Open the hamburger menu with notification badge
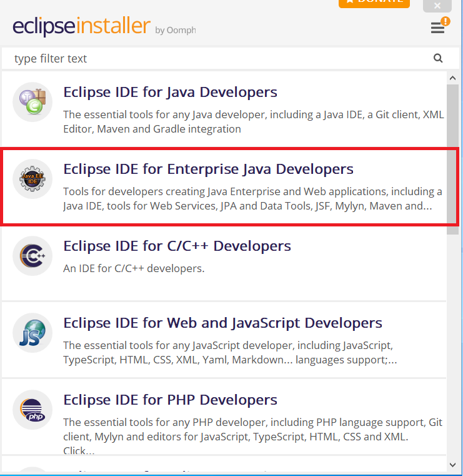The width and height of the screenshot is (463, 476). tap(440, 26)
